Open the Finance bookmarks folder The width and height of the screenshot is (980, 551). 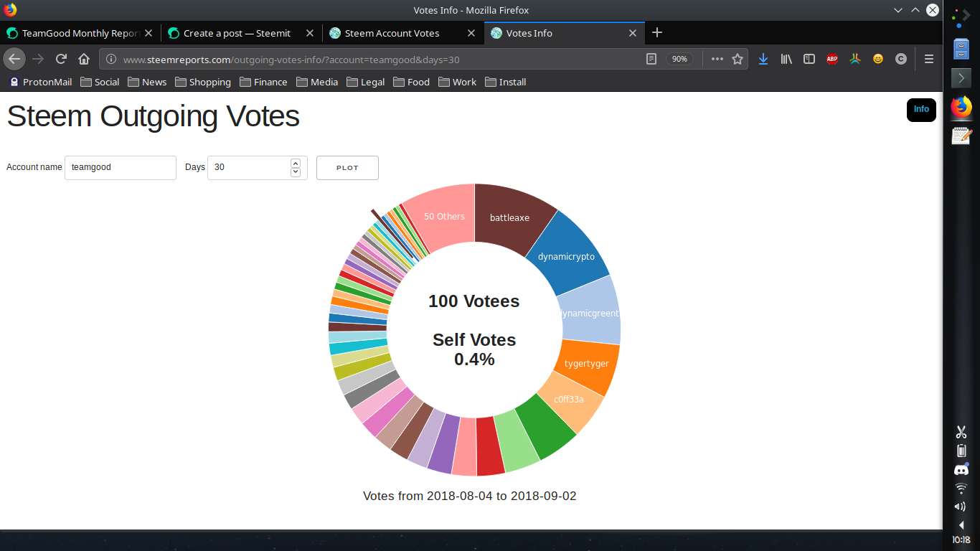(x=263, y=82)
